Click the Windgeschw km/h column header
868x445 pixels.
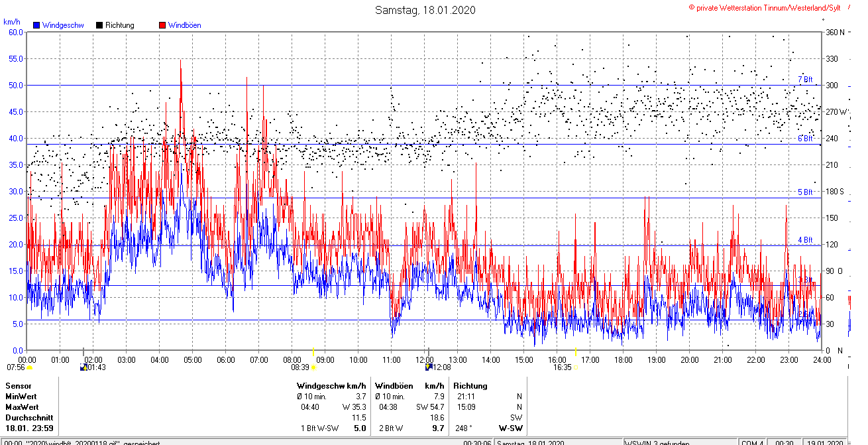331,386
